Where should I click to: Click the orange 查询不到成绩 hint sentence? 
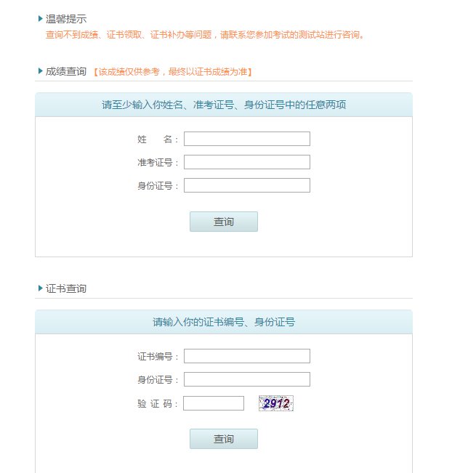[x=205, y=34]
